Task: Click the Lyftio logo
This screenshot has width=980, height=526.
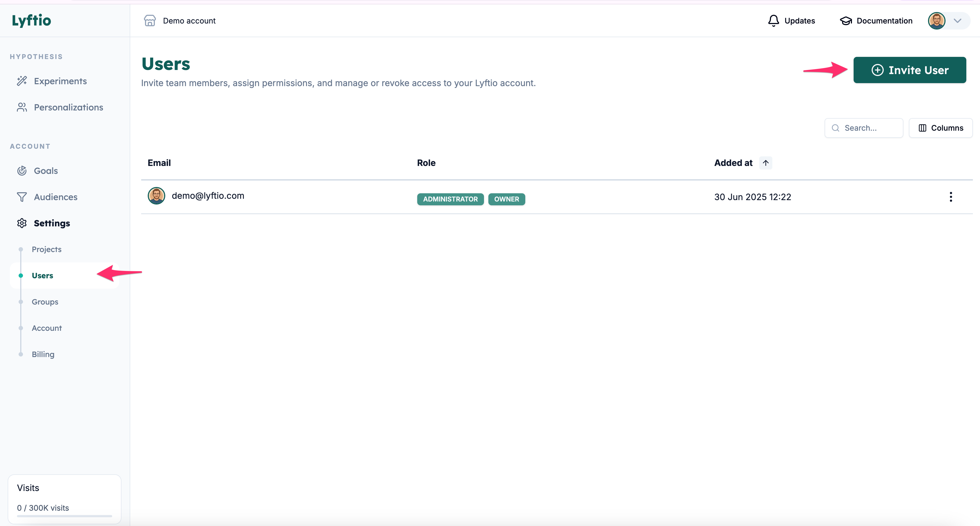Action: click(x=31, y=21)
